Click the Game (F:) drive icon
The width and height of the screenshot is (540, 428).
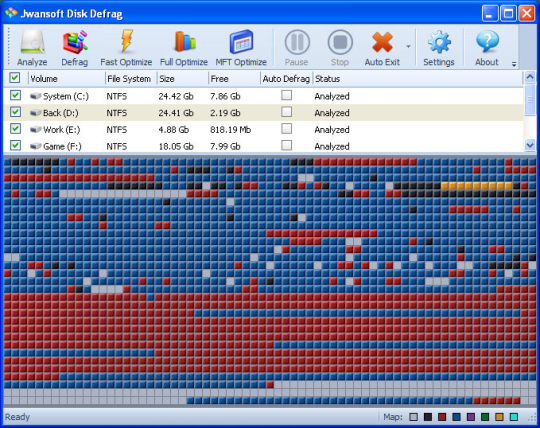tap(35, 146)
